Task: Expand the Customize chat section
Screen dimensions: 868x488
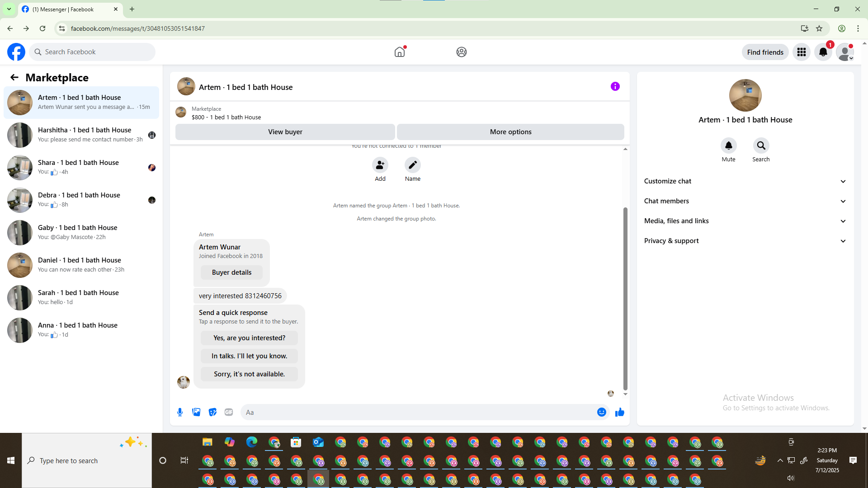Action: (x=745, y=181)
